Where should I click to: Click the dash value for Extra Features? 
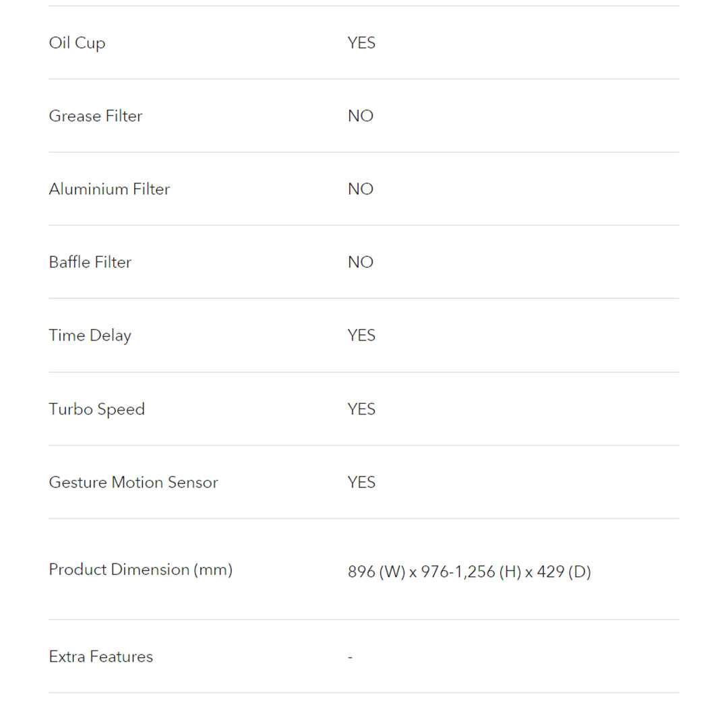[x=351, y=657]
